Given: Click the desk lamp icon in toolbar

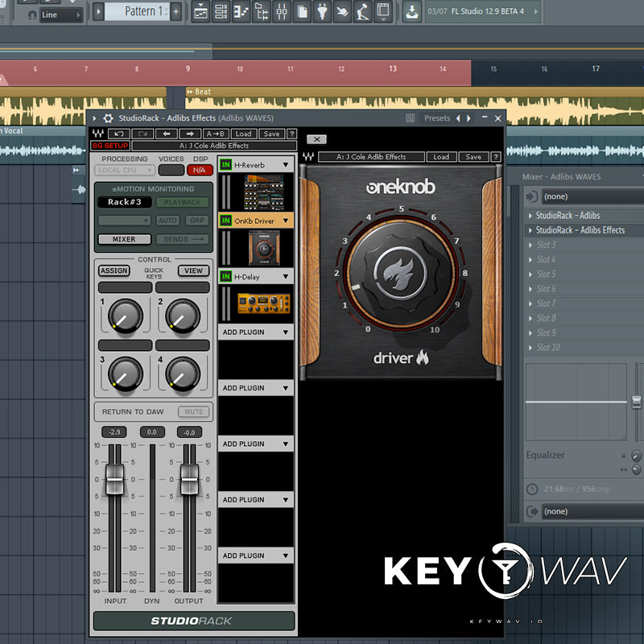Looking at the screenshot, I should pos(363,11).
